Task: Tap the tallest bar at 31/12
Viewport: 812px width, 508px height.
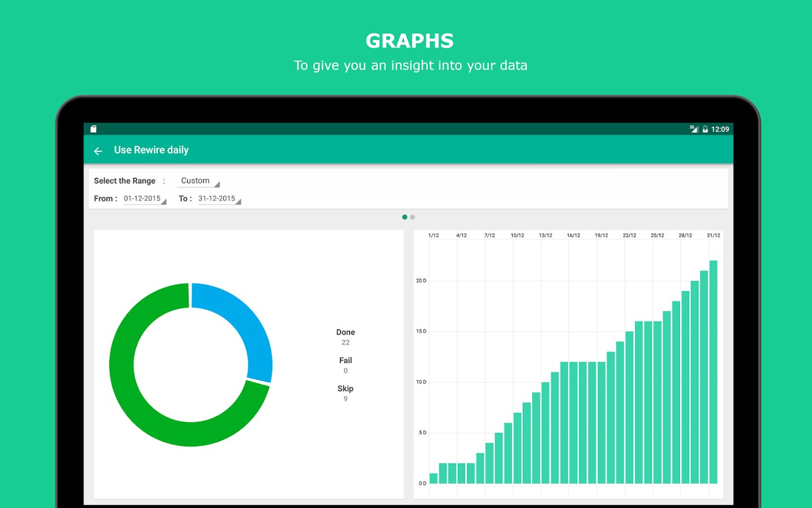Action: (713, 373)
